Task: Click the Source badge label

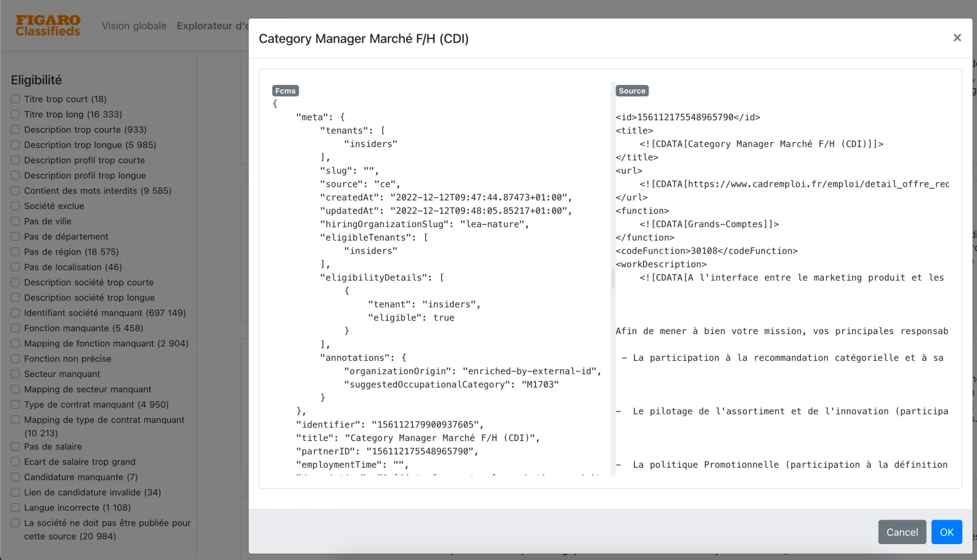Action: pos(632,91)
